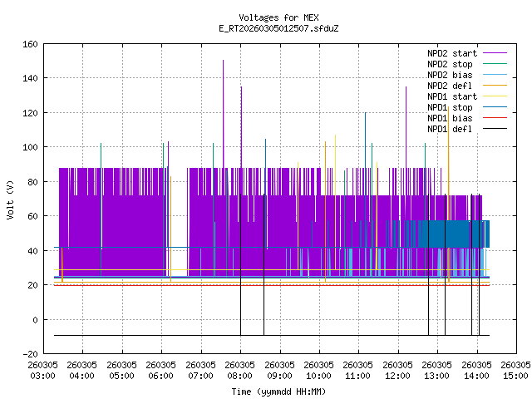Screen dimensions: 532x399
Task: Click the "Volt (V)" y-axis label
Action: (10, 199)
